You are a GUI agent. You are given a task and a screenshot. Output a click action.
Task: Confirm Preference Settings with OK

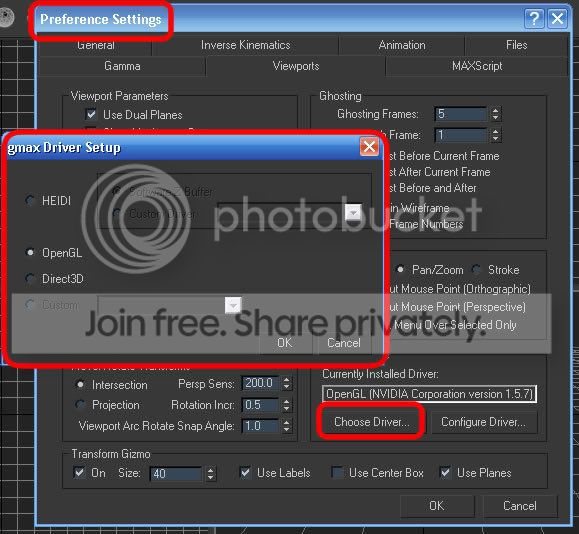[x=437, y=506]
